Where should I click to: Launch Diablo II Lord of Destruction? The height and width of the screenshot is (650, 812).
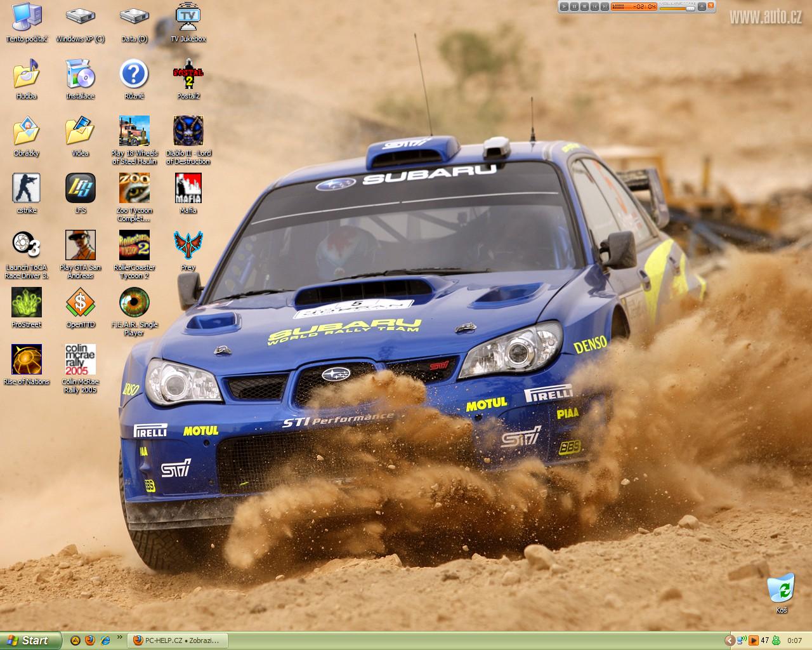(188, 131)
